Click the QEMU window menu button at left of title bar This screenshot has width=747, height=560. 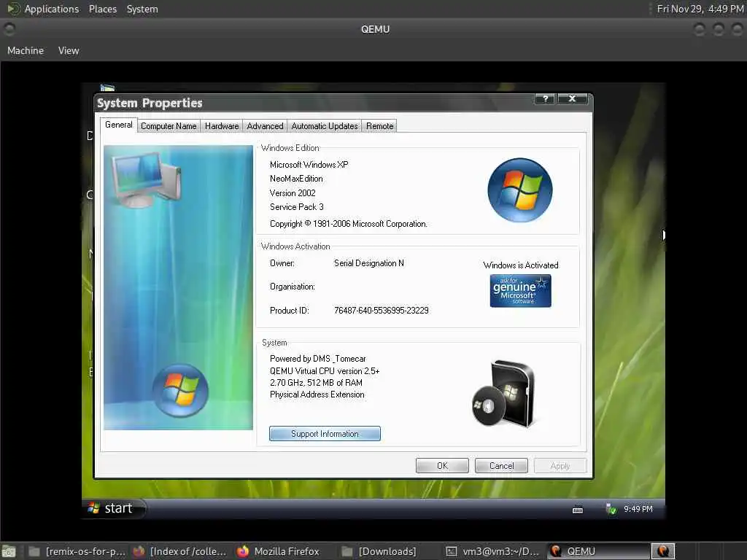(x=9, y=29)
